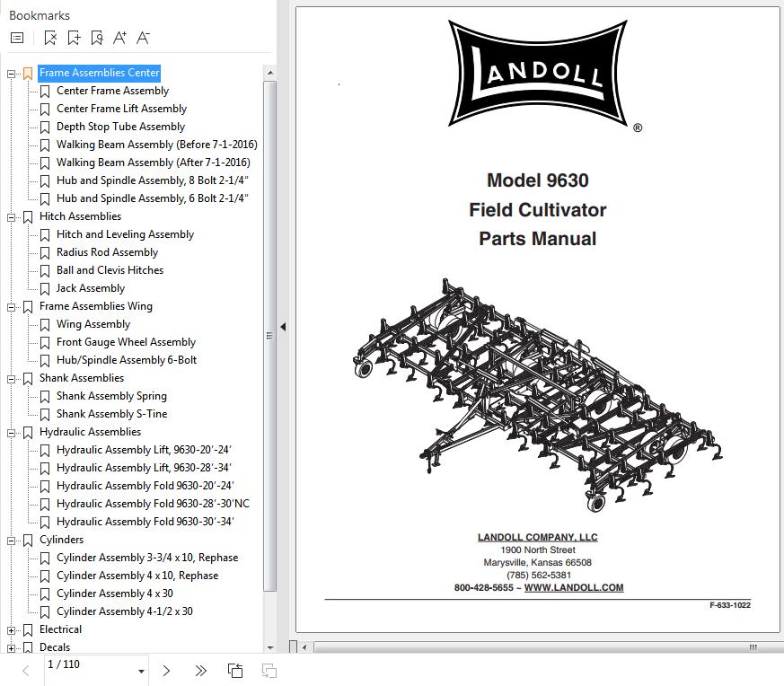Screen dimensions: 784x686
Task: Go to previous page arrow
Action: (x=26, y=671)
